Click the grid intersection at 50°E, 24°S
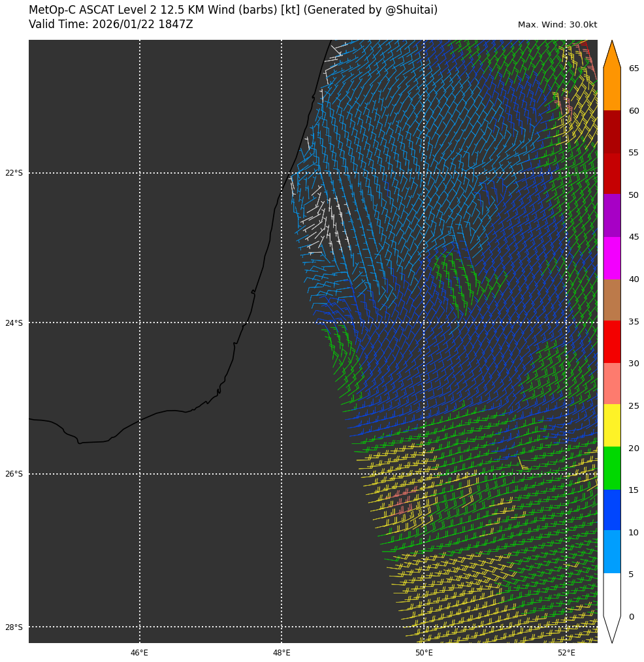This screenshot has height=662, width=644. [x=424, y=323]
